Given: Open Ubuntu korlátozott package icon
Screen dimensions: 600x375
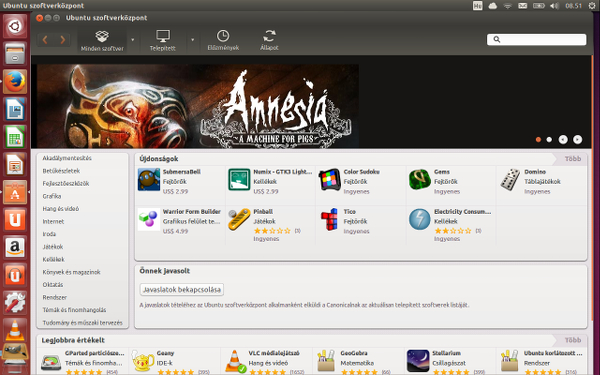Looking at the screenshot, I should [509, 361].
